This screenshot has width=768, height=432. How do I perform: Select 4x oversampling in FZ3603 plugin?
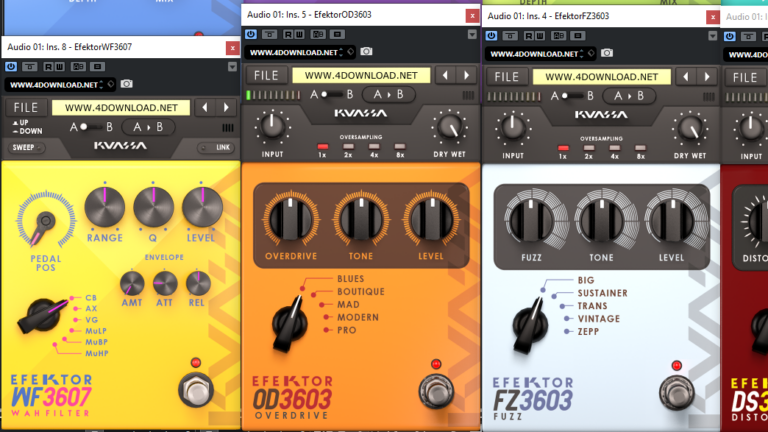coord(614,148)
